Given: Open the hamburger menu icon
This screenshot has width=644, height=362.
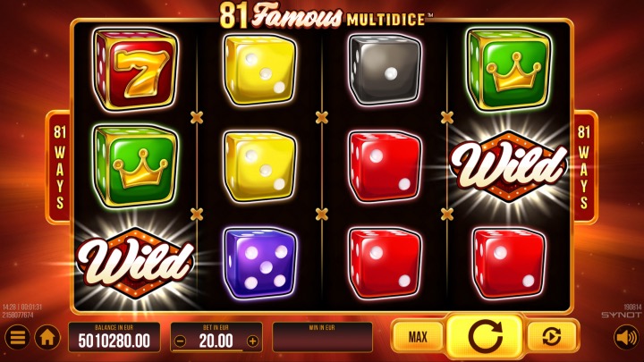Looking at the screenshot, I should tap(17, 337).
